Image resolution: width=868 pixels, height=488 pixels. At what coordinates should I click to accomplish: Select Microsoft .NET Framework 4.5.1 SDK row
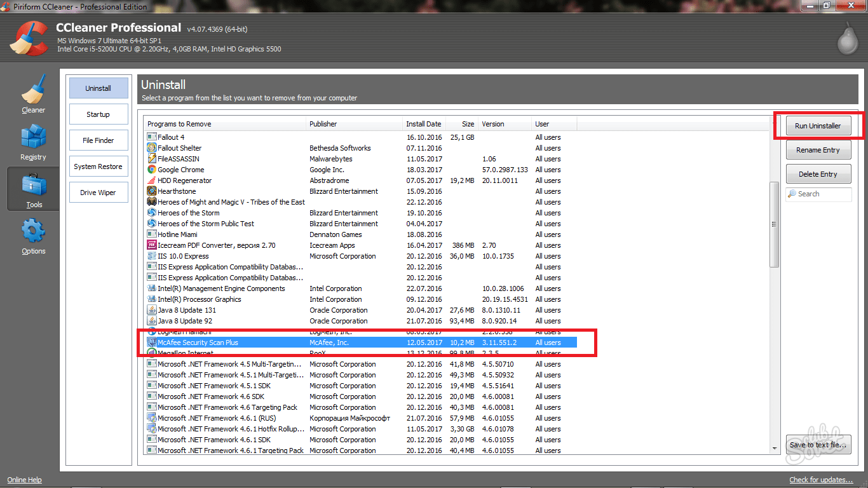(x=361, y=386)
